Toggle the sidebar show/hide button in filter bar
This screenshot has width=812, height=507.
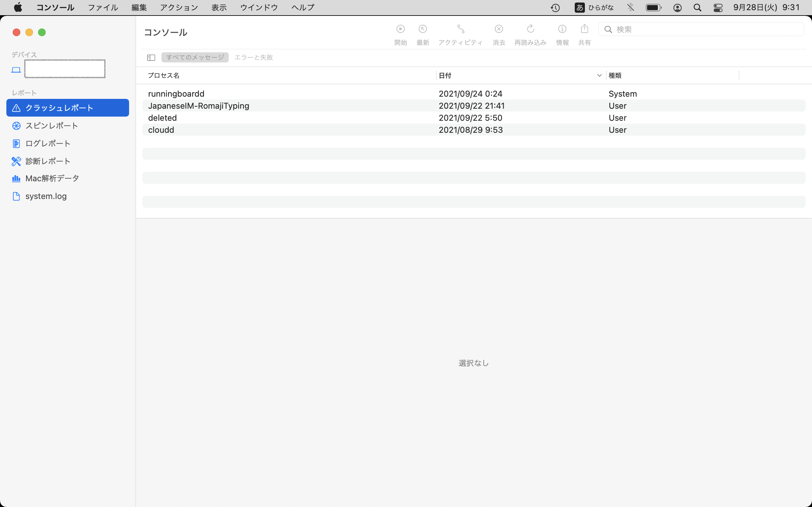[x=151, y=58]
